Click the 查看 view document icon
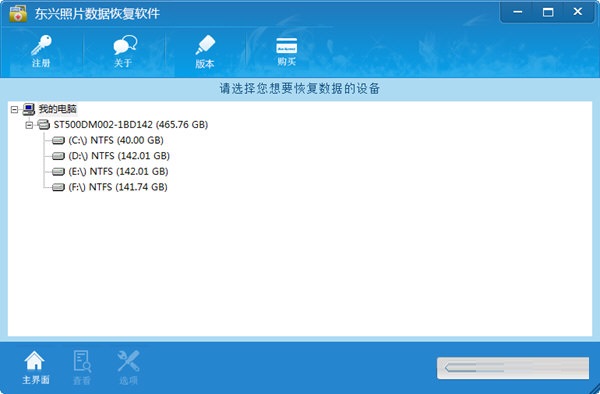Screen dimensions: 600x394 (x=82, y=361)
